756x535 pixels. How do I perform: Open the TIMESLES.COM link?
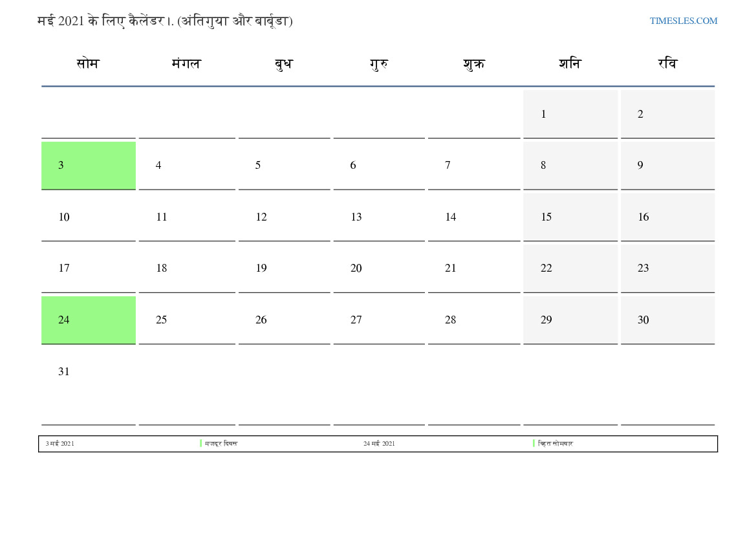click(x=683, y=21)
